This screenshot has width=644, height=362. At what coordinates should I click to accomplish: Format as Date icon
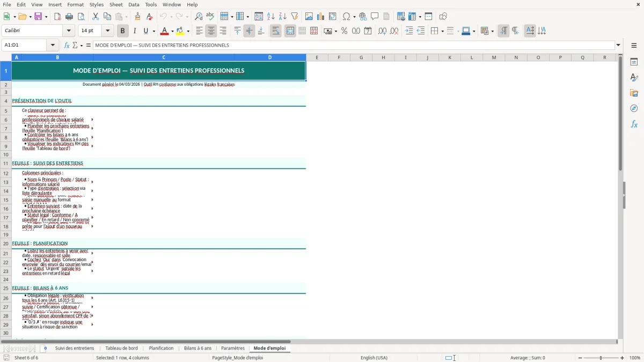368,31
